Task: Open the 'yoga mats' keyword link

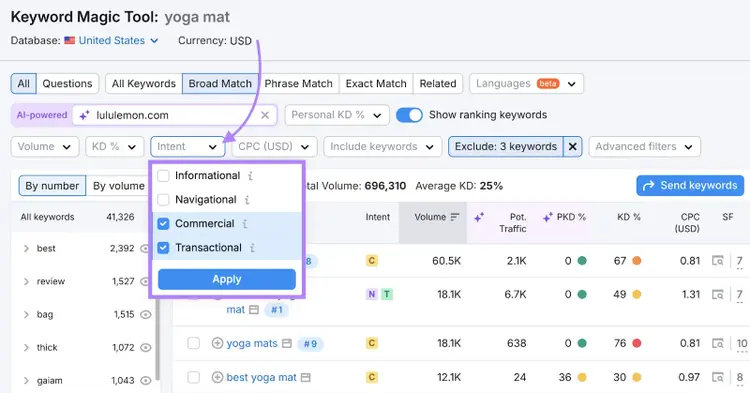Action: point(252,343)
